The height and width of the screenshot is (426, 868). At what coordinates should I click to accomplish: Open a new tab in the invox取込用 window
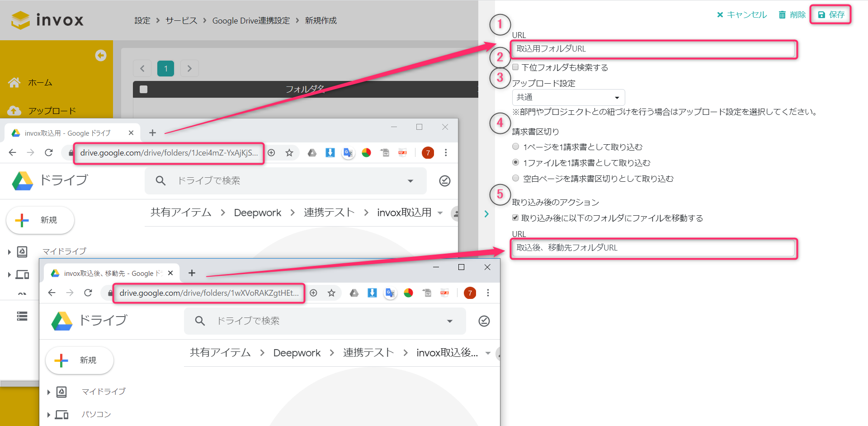pyautogui.click(x=152, y=133)
